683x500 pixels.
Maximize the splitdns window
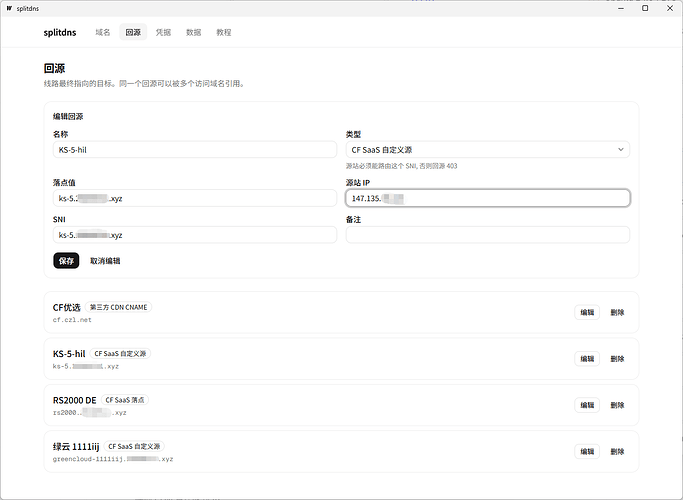click(645, 8)
